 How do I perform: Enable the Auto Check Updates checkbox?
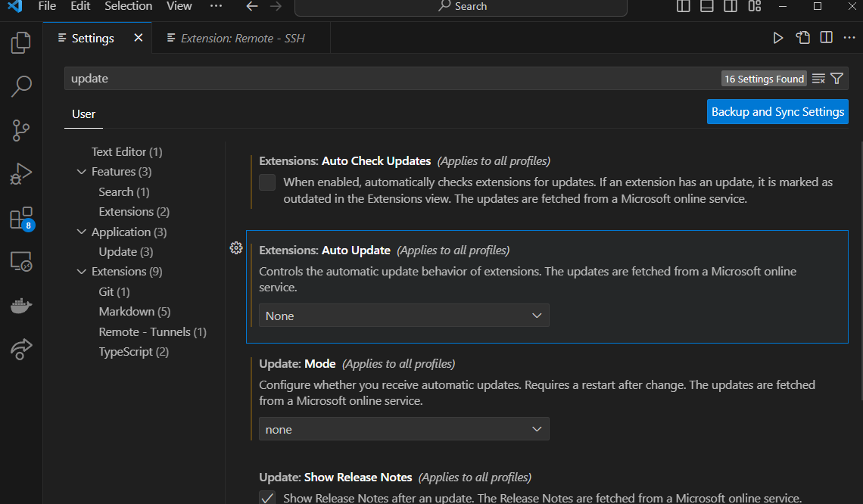coord(266,182)
